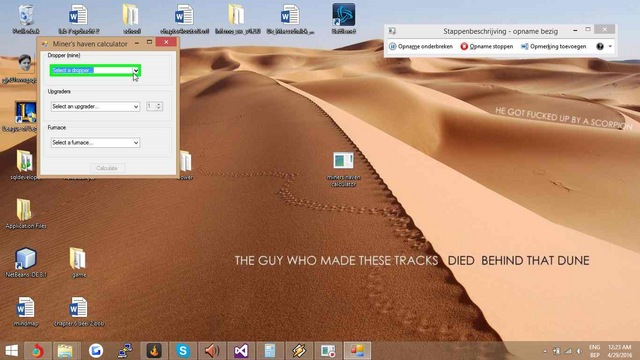Open Visual Studio from the taskbar

(x=241, y=351)
